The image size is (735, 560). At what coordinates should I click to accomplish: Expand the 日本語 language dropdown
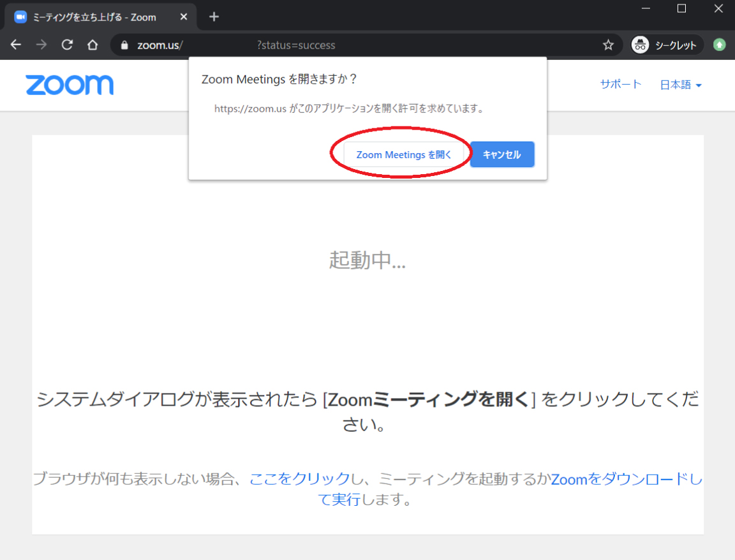pos(681,85)
